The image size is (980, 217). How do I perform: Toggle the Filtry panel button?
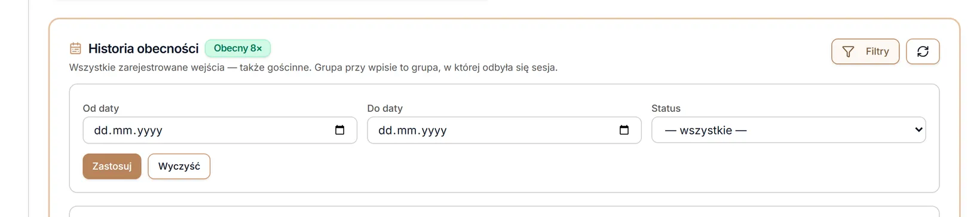pos(865,51)
